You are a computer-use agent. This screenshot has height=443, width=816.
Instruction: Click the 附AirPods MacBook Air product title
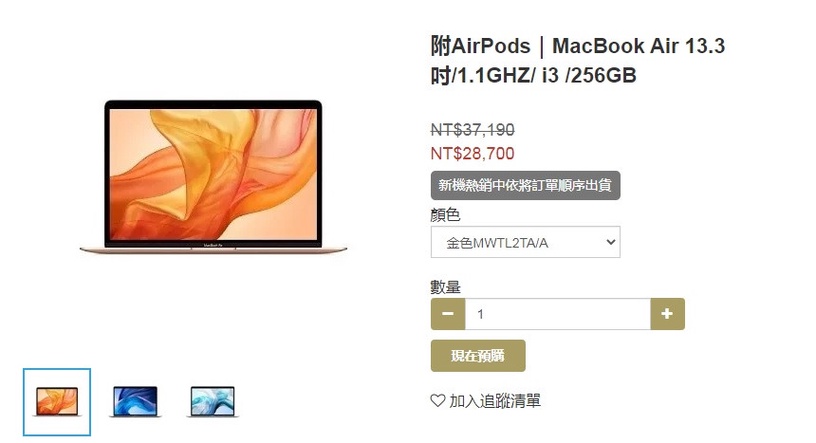click(x=578, y=60)
